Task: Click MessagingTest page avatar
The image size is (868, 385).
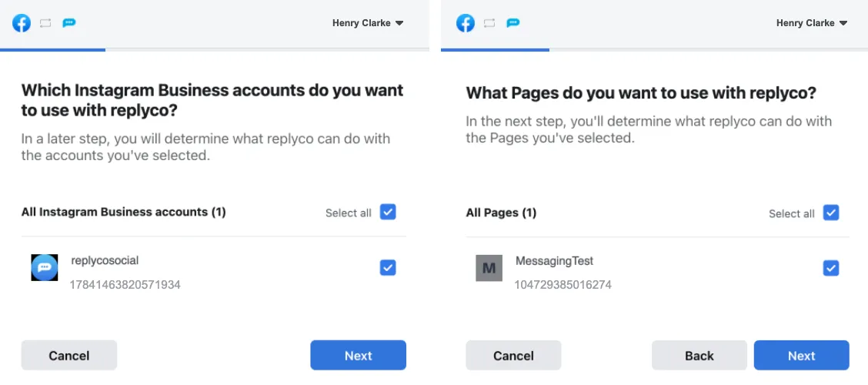Action: 489,268
